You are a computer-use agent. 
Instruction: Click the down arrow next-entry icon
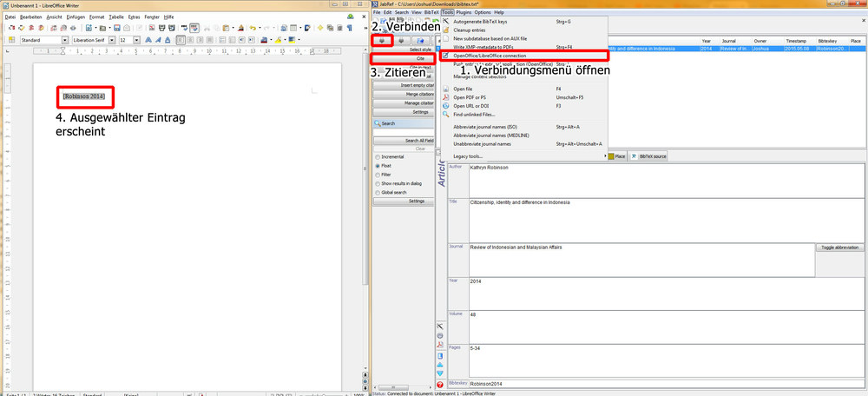coord(441,372)
